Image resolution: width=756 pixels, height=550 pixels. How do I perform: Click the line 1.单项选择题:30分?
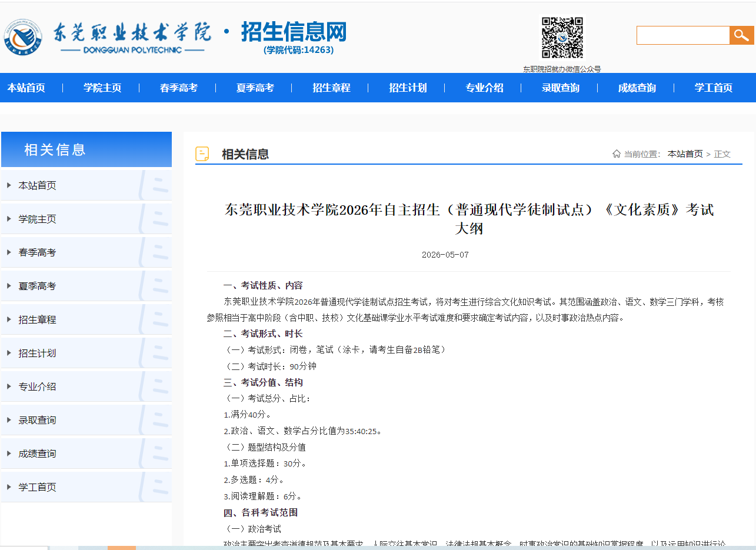265,464
